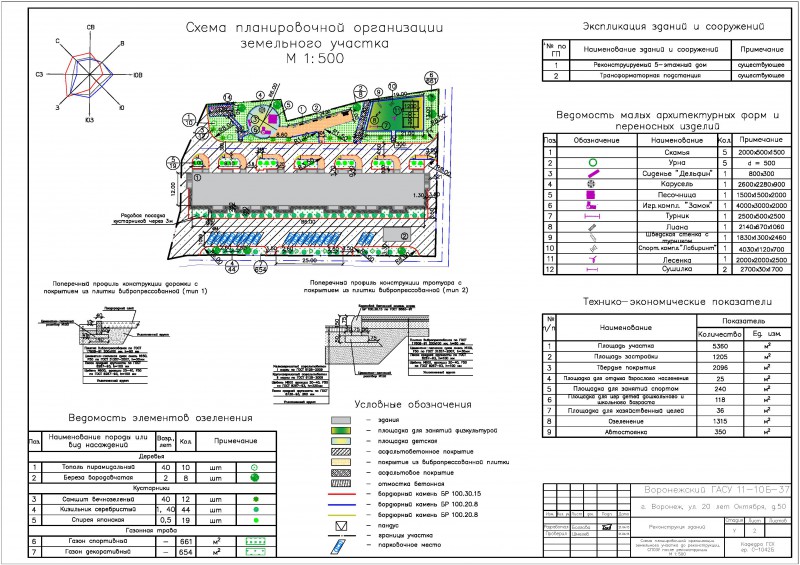800x565 pixels.
Task: Click the blue БР 100.20.8 curb line sample
Action: [341, 504]
